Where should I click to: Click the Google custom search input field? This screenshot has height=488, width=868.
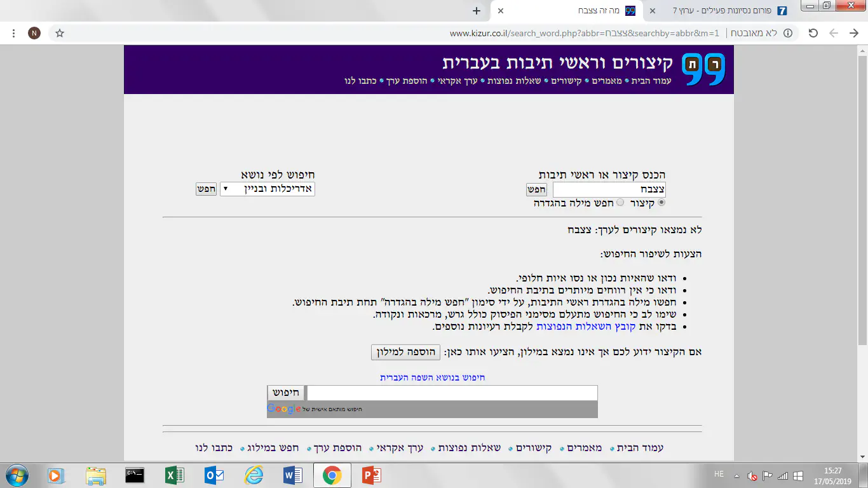[451, 393]
